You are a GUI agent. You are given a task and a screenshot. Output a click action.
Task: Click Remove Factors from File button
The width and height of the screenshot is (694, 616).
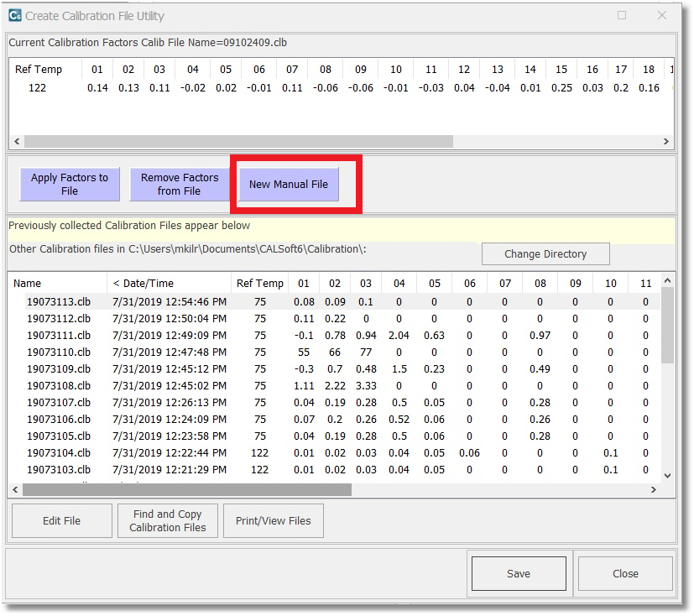click(x=180, y=184)
